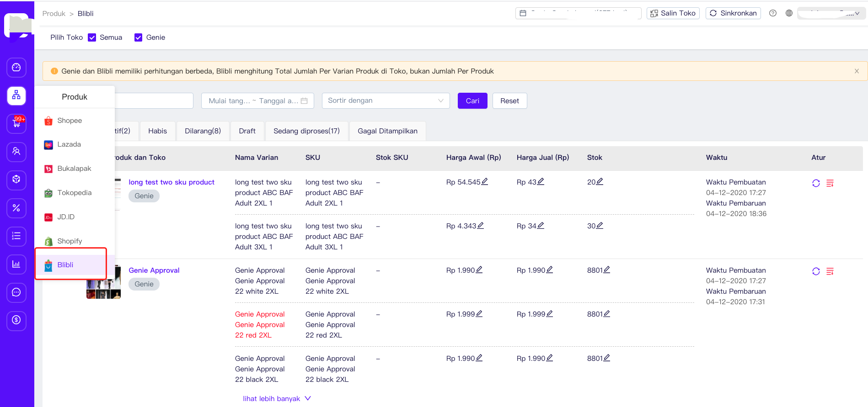Click the globe language icon
The image size is (868, 407).
click(x=789, y=13)
